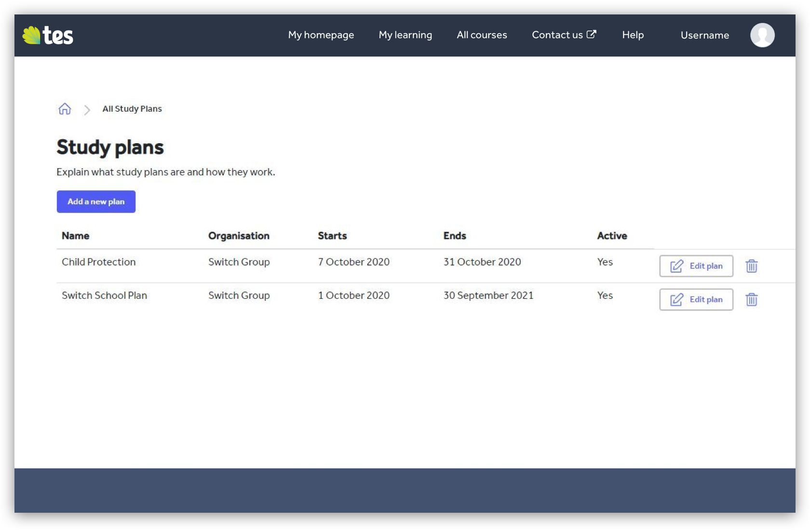Click the tes logo
Image resolution: width=810 pixels, height=532 pixels.
pyautogui.click(x=48, y=35)
